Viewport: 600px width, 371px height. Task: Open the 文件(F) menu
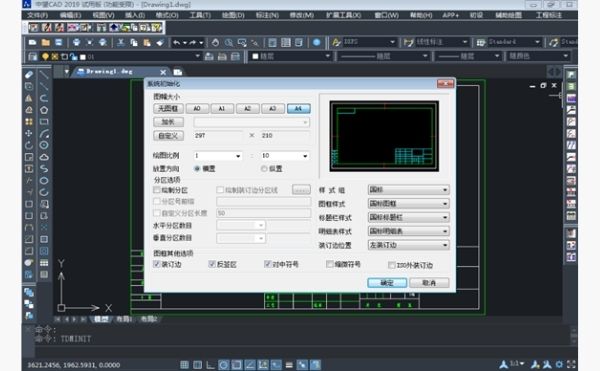click(37, 15)
